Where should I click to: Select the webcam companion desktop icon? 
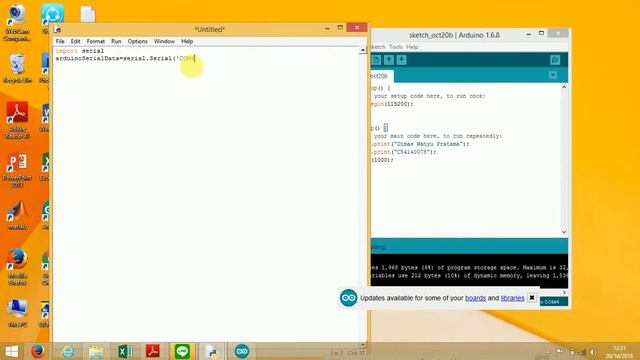pos(17,22)
